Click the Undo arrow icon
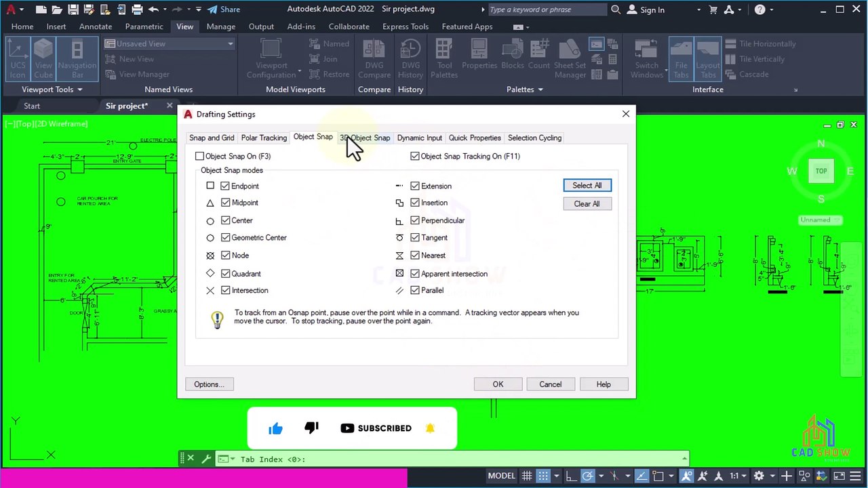This screenshot has width=868, height=488. [x=153, y=9]
